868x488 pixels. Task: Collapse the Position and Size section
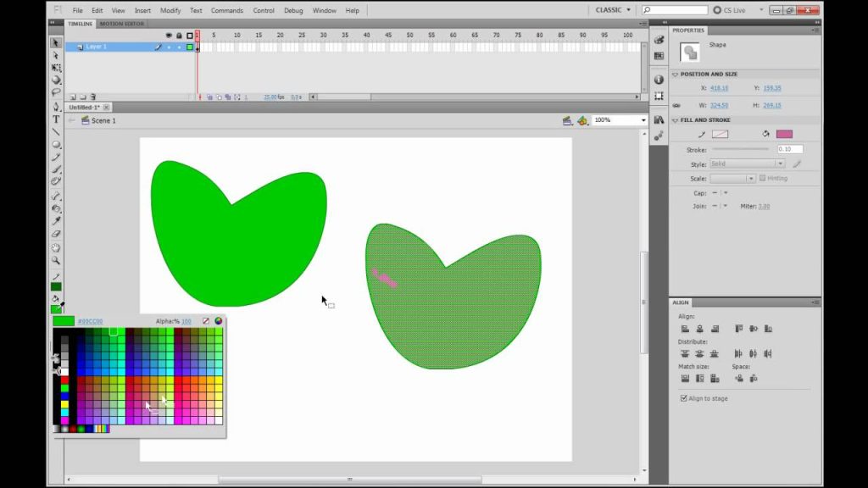[676, 75]
